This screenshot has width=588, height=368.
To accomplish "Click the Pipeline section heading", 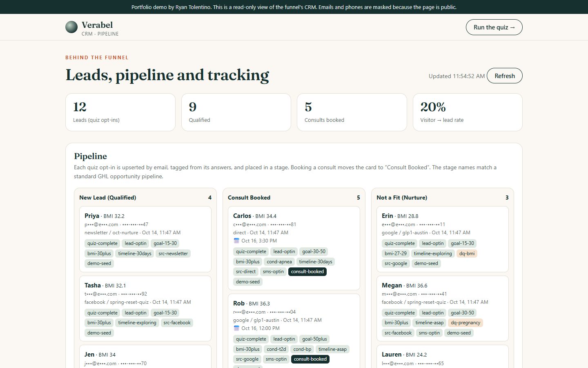I will coord(90,156).
